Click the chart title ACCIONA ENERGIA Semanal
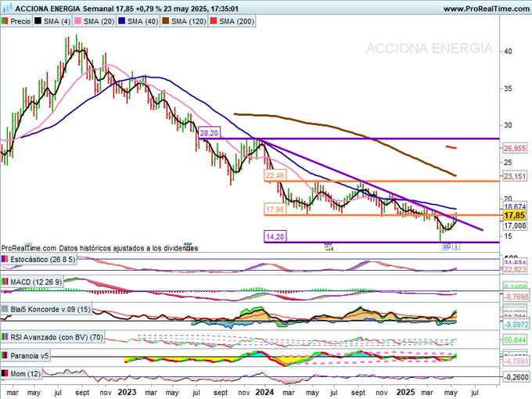The width and height of the screenshot is (532, 399). (64, 9)
